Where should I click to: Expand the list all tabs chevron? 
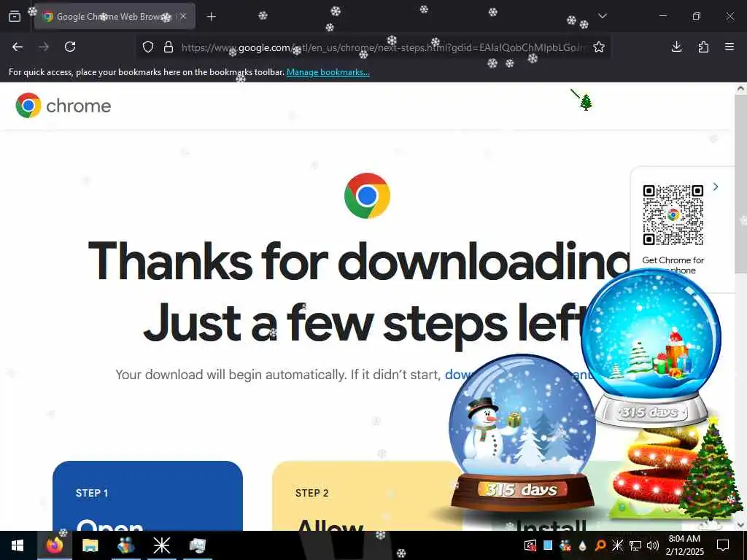(603, 16)
